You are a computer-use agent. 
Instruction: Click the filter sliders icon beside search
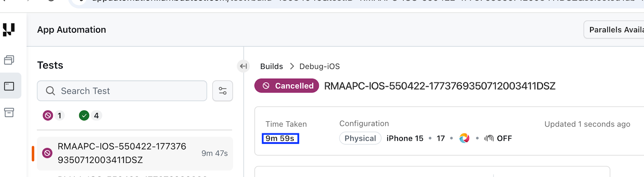pyautogui.click(x=223, y=91)
